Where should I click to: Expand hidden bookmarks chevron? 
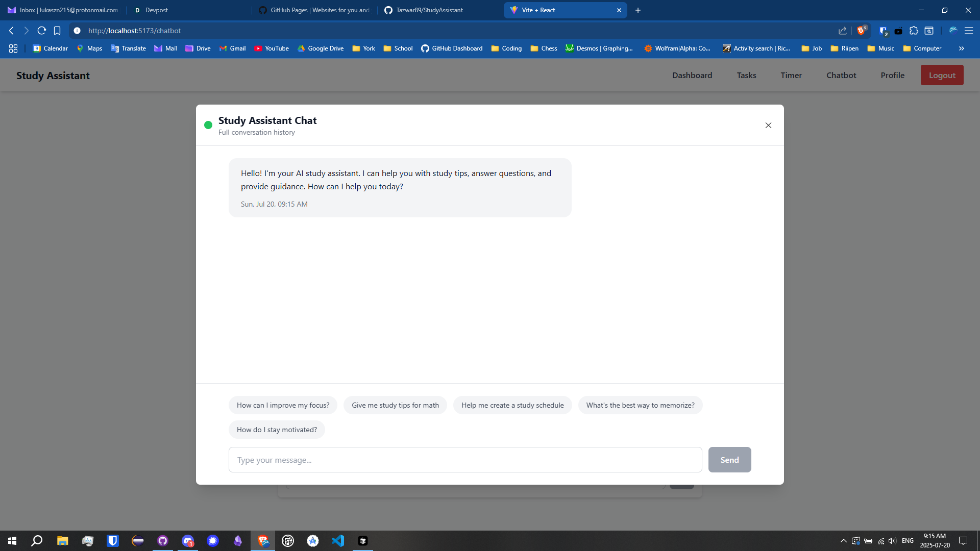[x=961, y=48]
